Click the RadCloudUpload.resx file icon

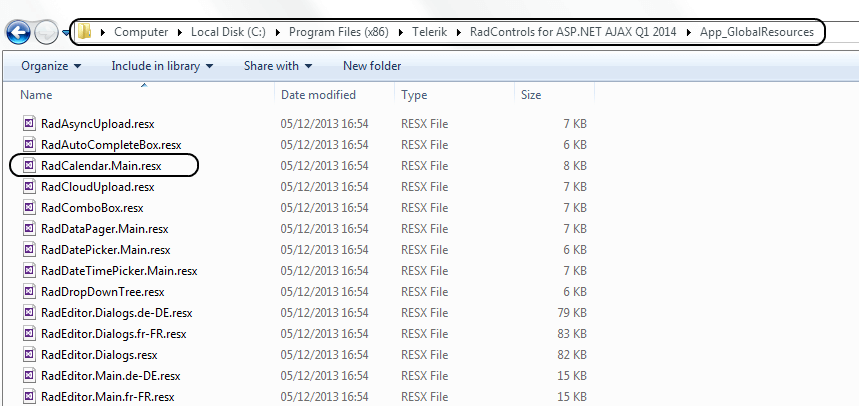[30, 187]
